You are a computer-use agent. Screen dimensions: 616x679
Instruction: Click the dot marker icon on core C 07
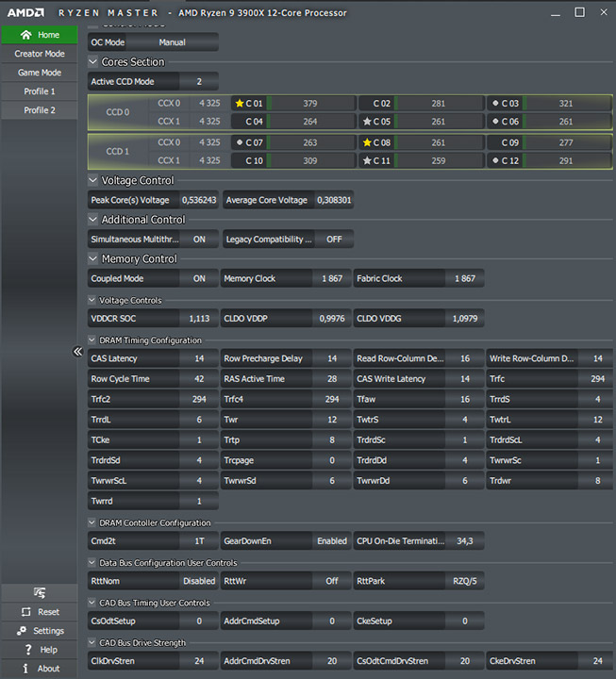[239, 142]
